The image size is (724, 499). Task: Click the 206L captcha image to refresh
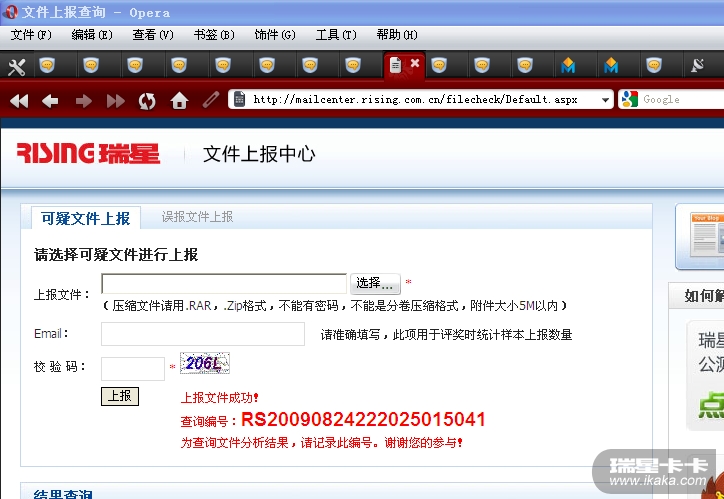tap(205, 363)
